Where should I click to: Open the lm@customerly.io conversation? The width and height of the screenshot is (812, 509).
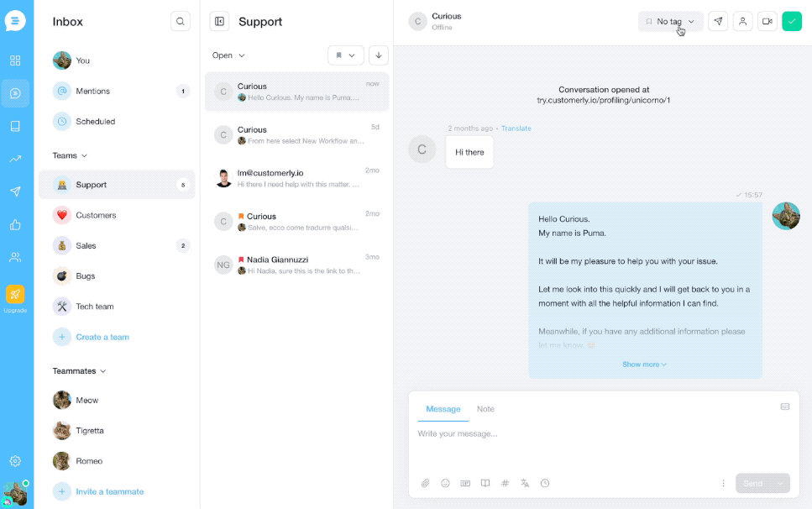point(296,178)
